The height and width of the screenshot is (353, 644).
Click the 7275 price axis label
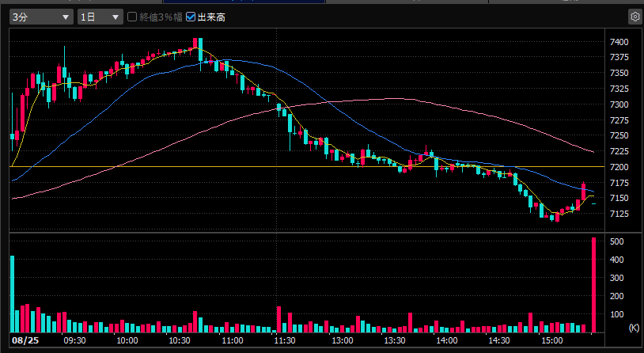[x=619, y=120]
